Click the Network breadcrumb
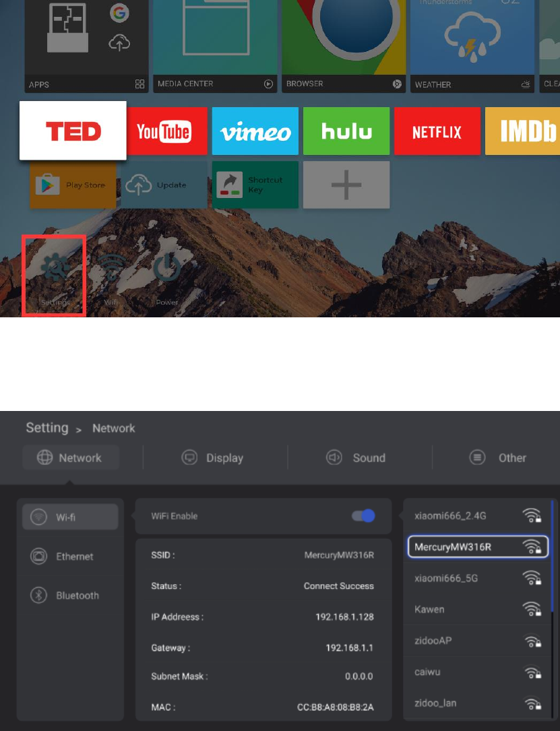The image size is (560, 731). pos(114,428)
